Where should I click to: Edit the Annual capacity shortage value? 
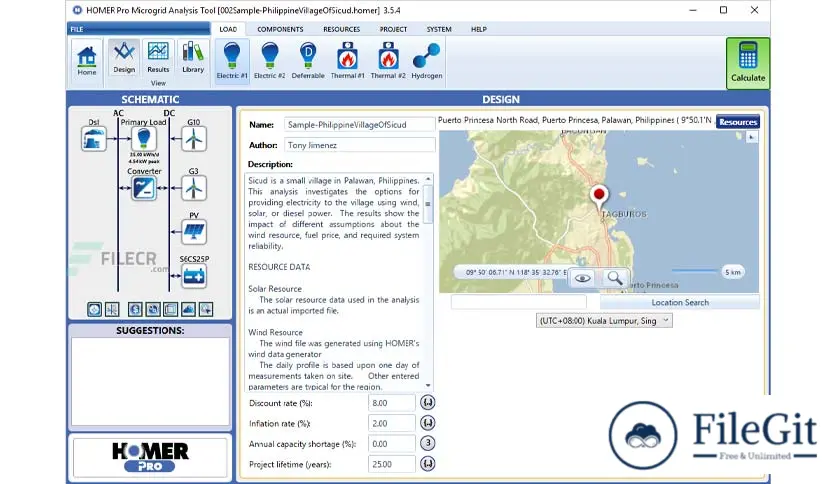tap(391, 443)
